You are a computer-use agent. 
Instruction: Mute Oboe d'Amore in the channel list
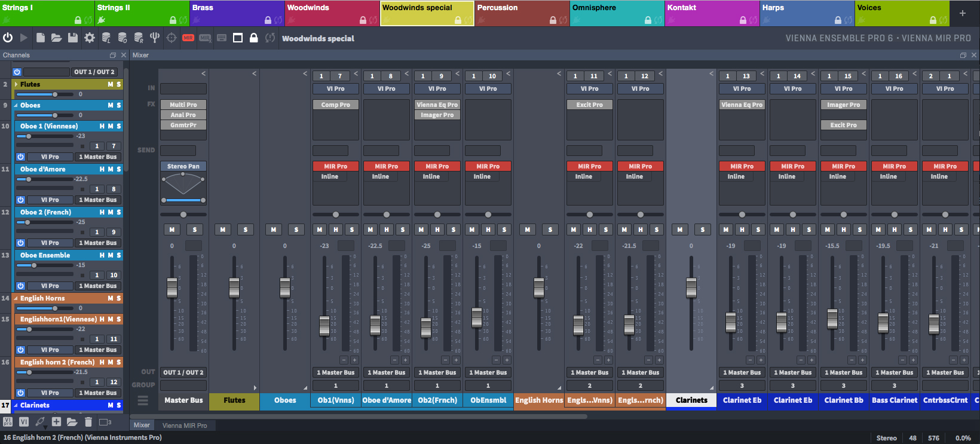coord(111,169)
